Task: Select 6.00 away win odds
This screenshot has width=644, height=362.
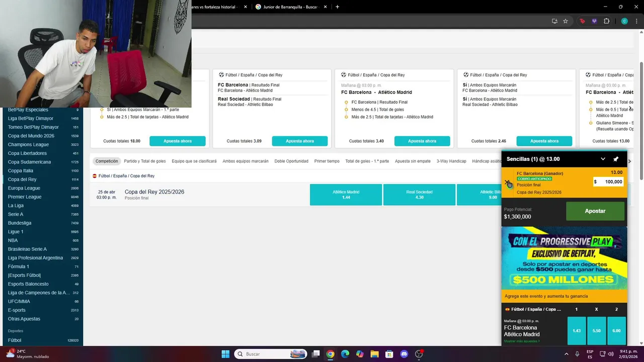Action: click(x=616, y=331)
